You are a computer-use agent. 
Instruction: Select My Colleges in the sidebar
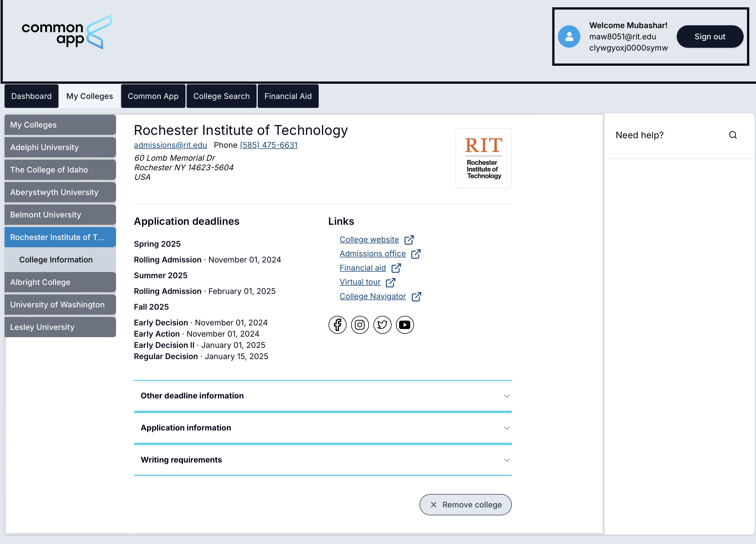(x=60, y=125)
